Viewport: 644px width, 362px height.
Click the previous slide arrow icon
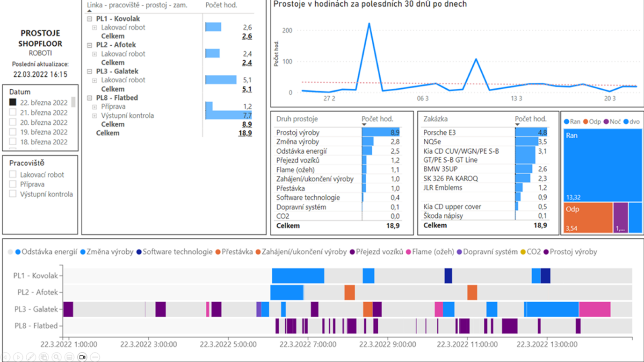click(6, 357)
